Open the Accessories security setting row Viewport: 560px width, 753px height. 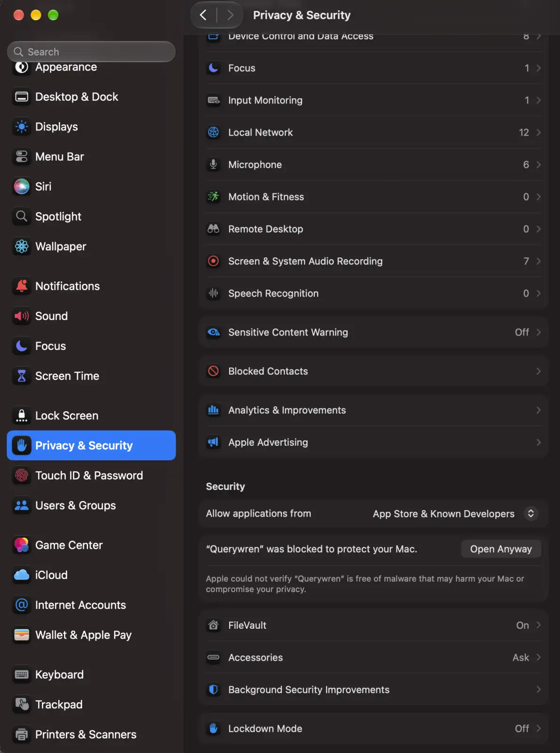374,657
